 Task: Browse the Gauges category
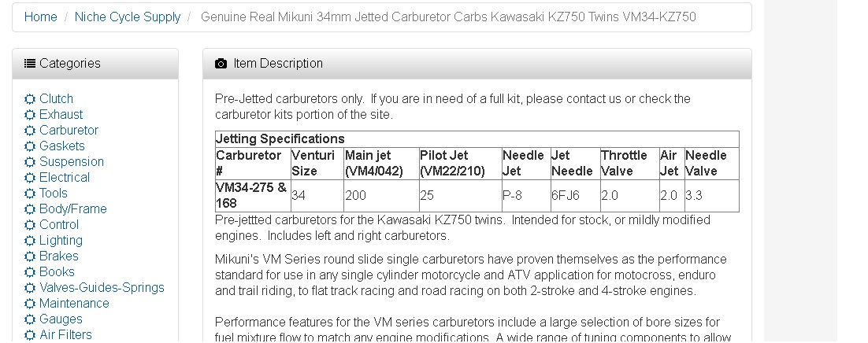click(x=61, y=319)
